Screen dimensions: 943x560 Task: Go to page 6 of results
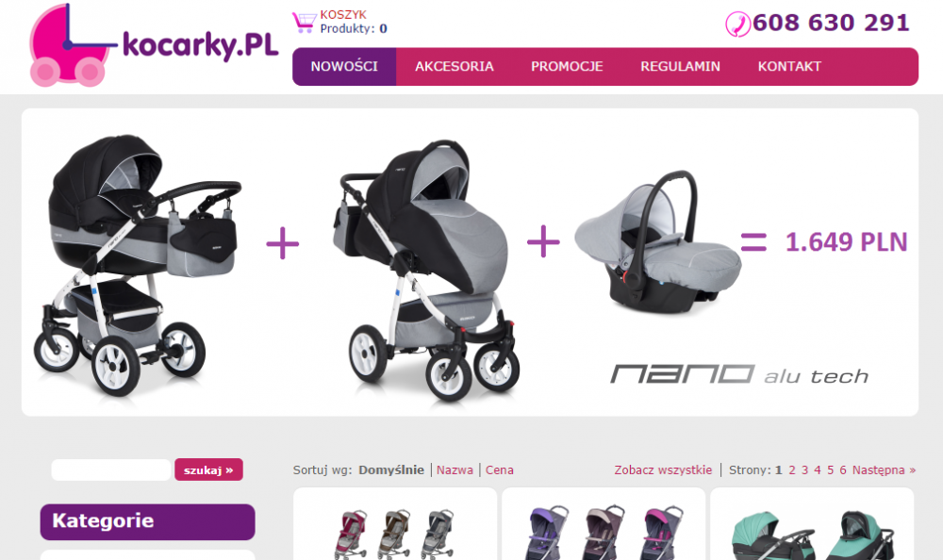click(x=842, y=470)
